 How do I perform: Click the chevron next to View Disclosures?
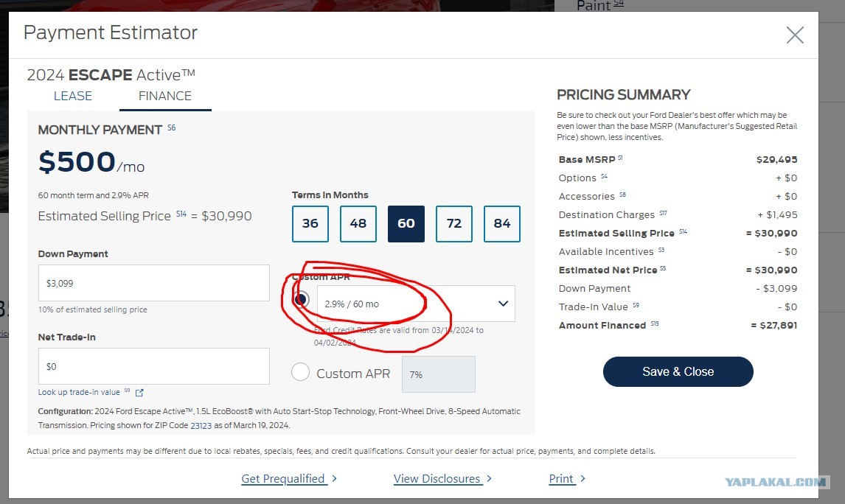(x=490, y=478)
